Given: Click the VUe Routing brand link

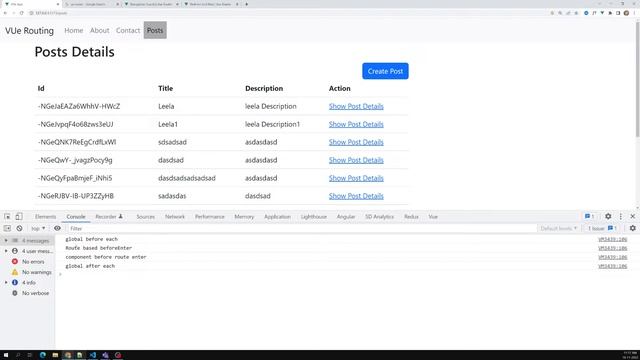Looking at the screenshot, I should [x=29, y=31].
